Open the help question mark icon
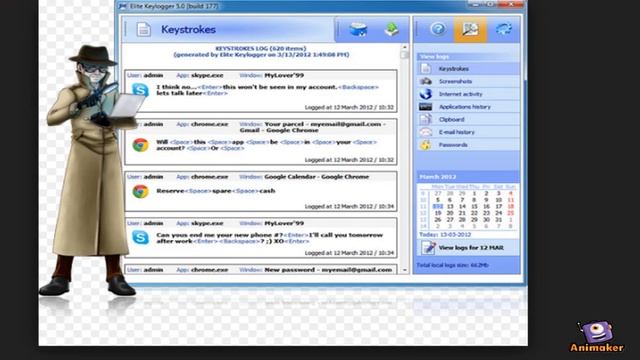This screenshot has width=640, height=360. click(438, 29)
